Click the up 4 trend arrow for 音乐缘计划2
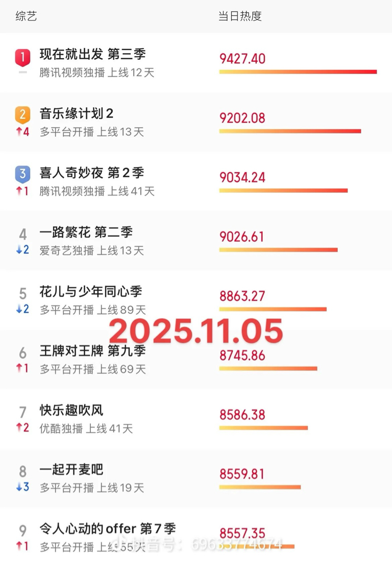Viewport: 392px width, 563px height. coord(22,132)
